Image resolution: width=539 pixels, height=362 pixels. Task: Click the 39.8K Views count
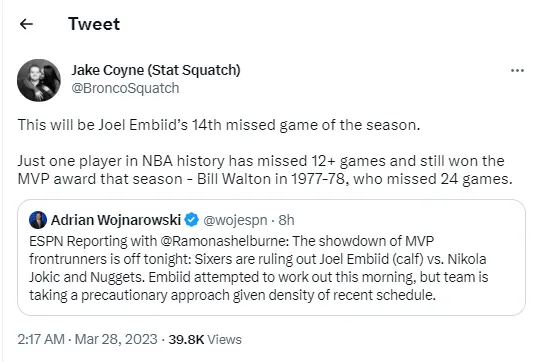[x=205, y=340]
